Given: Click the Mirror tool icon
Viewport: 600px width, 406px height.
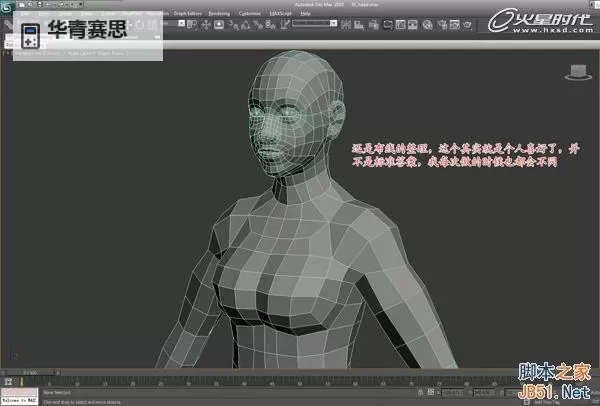Looking at the screenshot, I should pos(346,25).
